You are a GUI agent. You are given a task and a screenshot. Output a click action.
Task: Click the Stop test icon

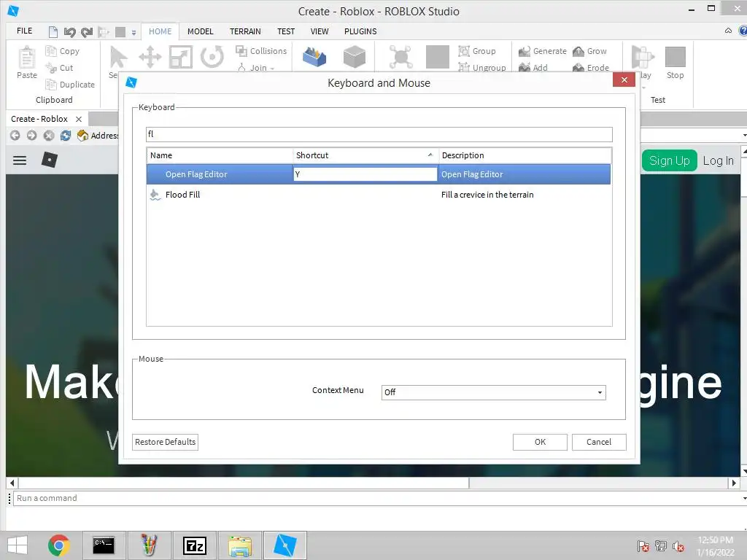click(675, 57)
